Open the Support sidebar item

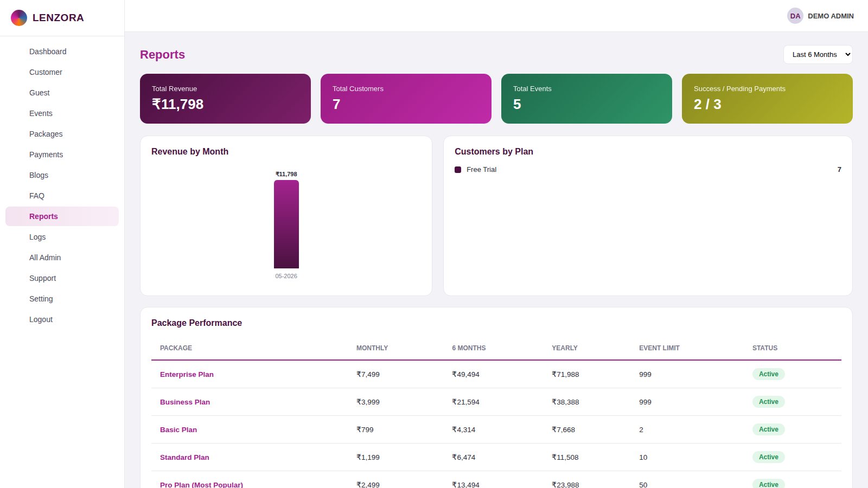62,278
